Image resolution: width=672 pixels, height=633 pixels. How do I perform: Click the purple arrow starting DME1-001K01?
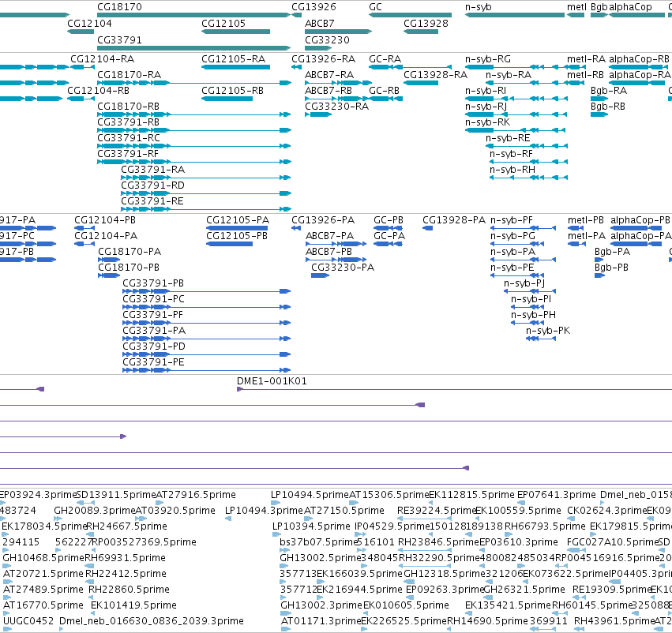240,389
